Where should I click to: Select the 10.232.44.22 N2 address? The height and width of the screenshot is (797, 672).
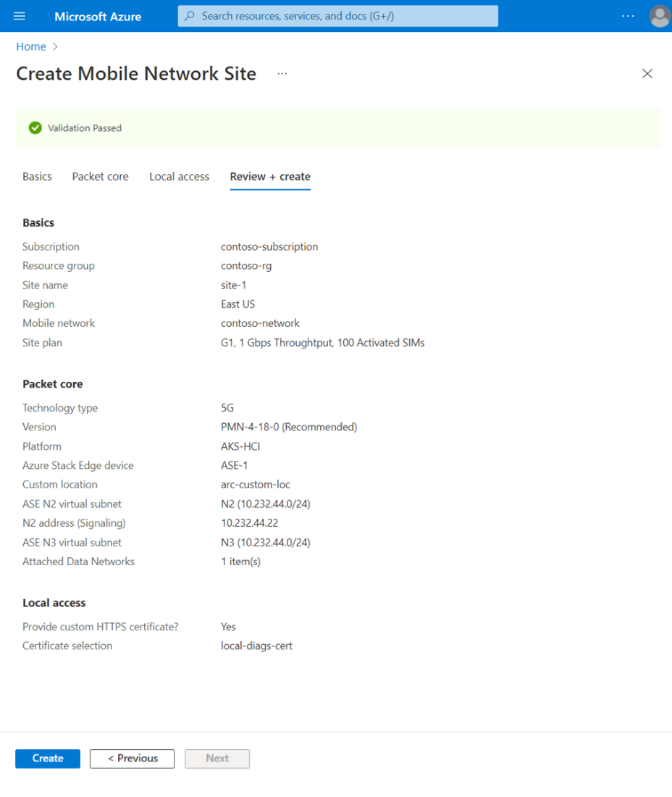249,523
